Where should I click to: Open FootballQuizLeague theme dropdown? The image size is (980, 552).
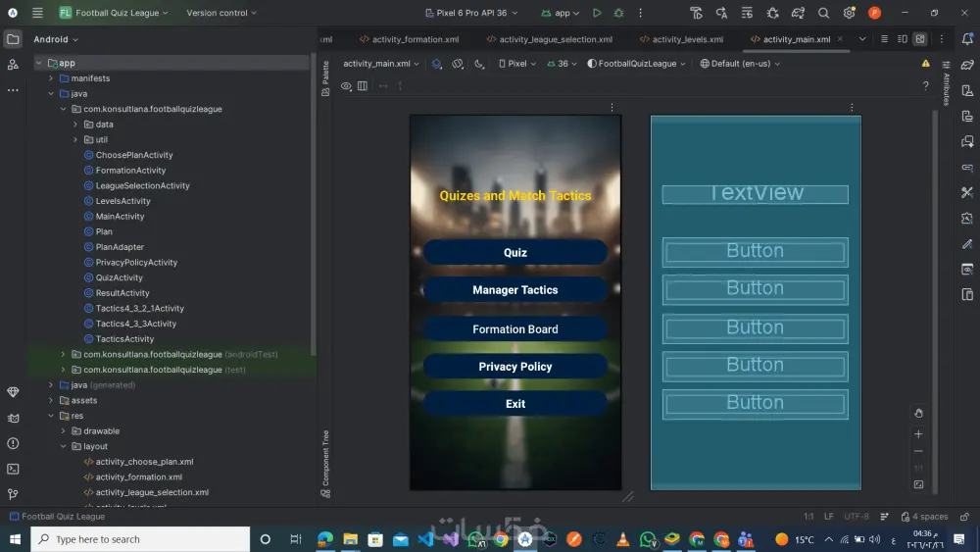click(636, 63)
